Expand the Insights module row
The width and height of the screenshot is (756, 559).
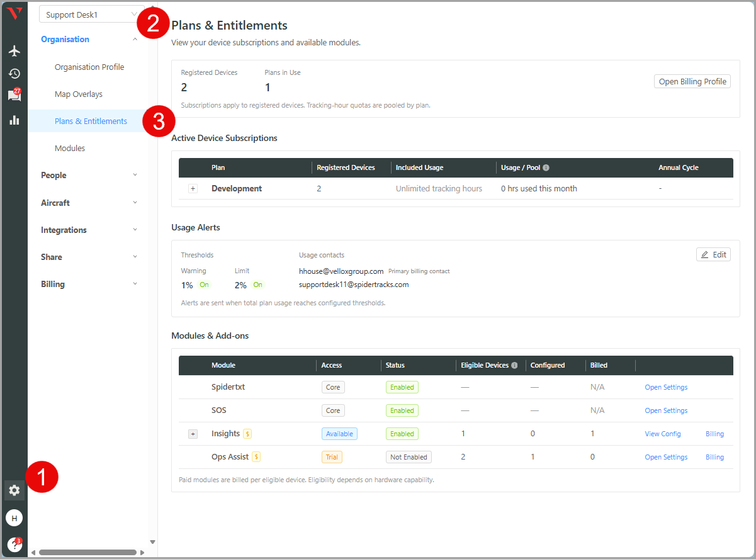(x=193, y=434)
